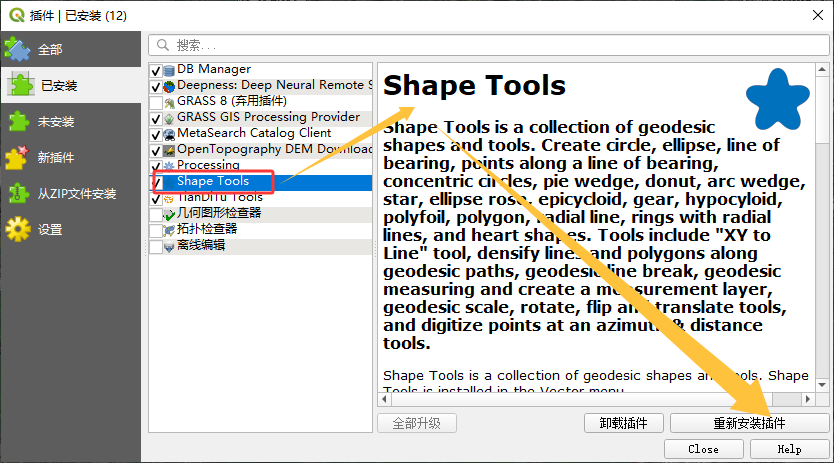Select the Shape Tools list row

(261, 182)
